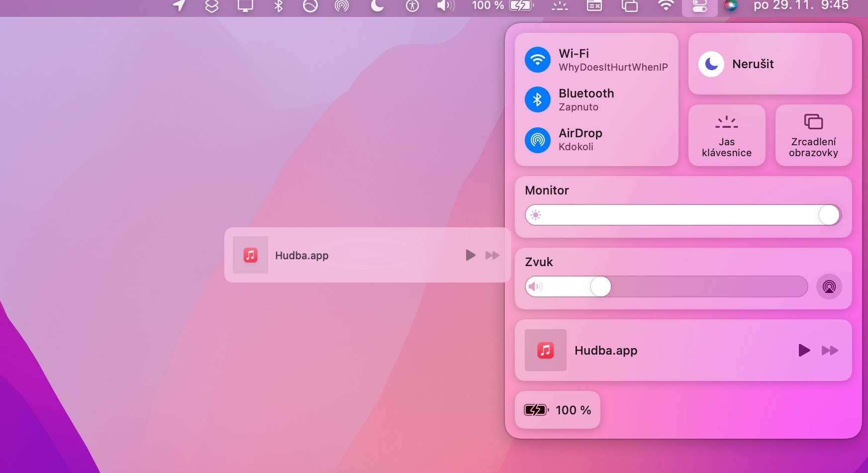The image size is (868, 473).
Task: Toggle the Nerušit moon icon in Control Center
Action: [711, 64]
